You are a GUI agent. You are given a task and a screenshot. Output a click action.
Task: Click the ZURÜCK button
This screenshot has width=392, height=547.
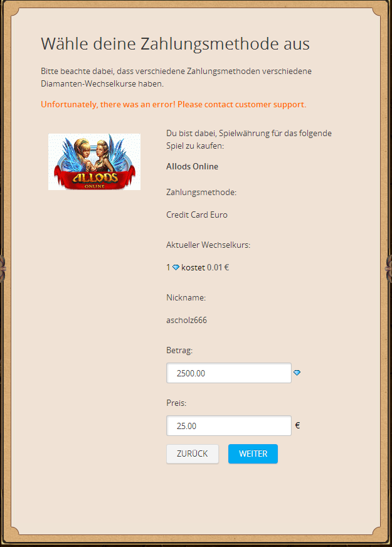[193, 454]
